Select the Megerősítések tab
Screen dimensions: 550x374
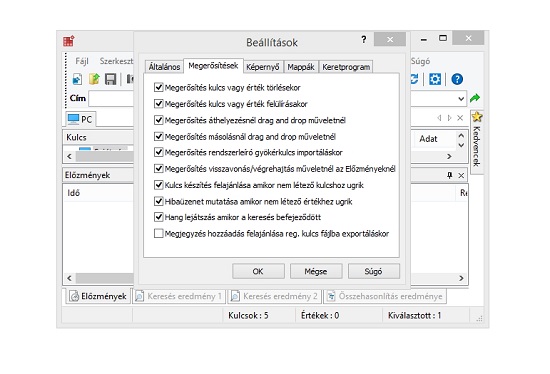point(213,66)
